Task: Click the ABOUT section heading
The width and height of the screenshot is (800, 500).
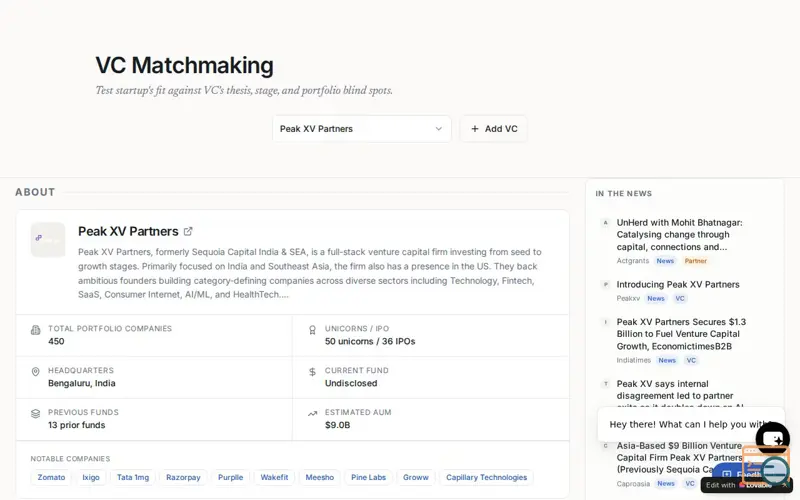Action: (35, 192)
